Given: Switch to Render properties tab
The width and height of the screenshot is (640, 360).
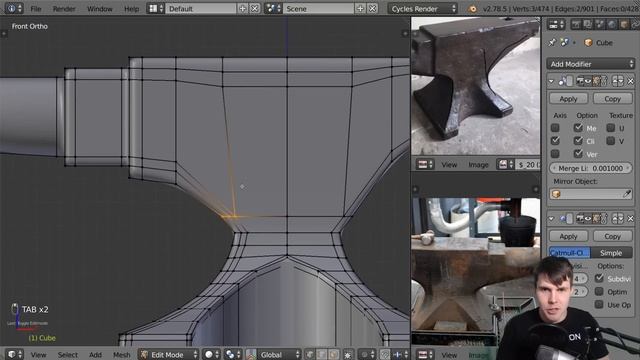Looking at the screenshot, I should pos(576,24).
